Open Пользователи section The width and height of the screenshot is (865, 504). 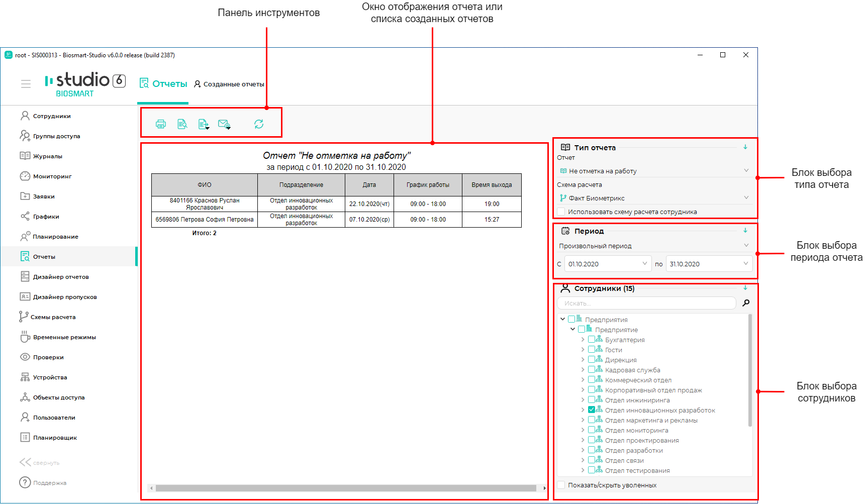pos(54,418)
